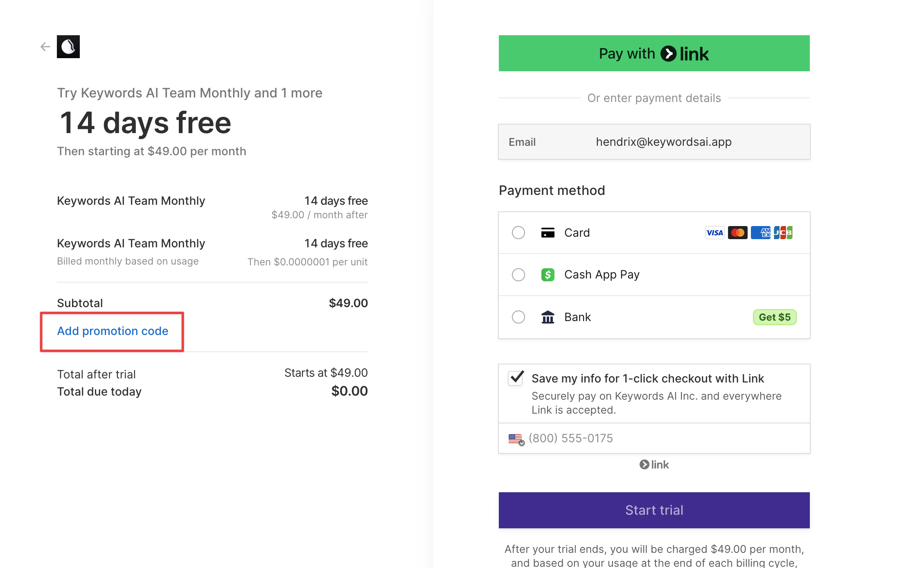Viewport: 924px width, 568px height.
Task: Uncheck Save my info for Link checkbox
Action: click(x=516, y=378)
